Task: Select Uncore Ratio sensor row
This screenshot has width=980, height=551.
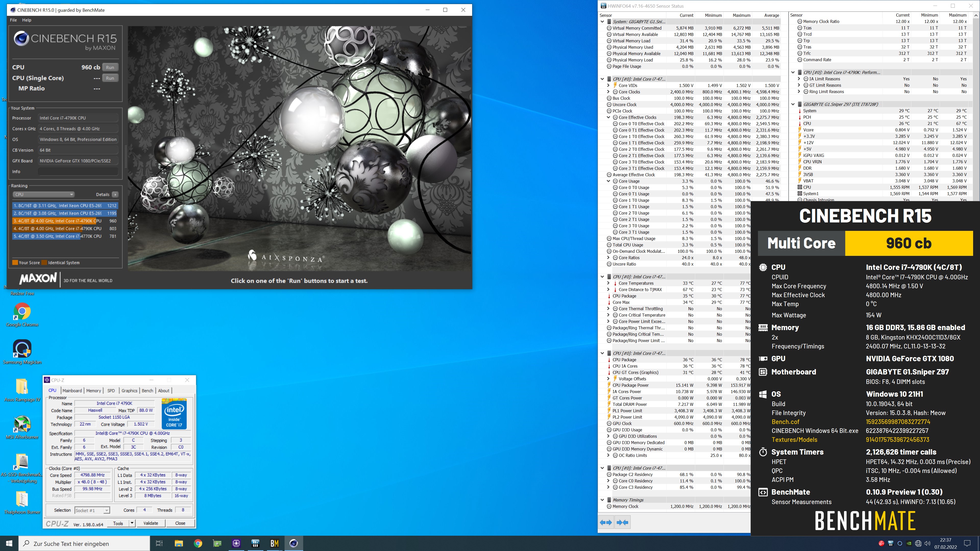Action: pyautogui.click(x=678, y=264)
